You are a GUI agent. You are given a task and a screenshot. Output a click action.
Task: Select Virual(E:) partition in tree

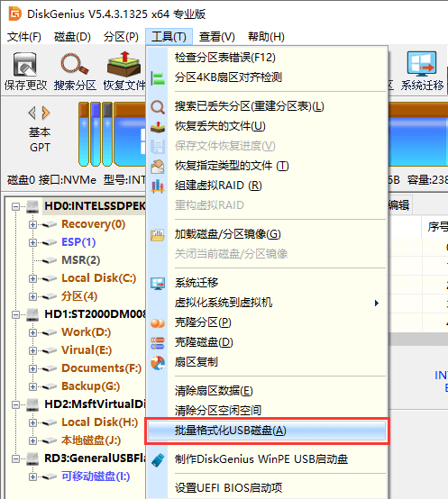click(87, 350)
